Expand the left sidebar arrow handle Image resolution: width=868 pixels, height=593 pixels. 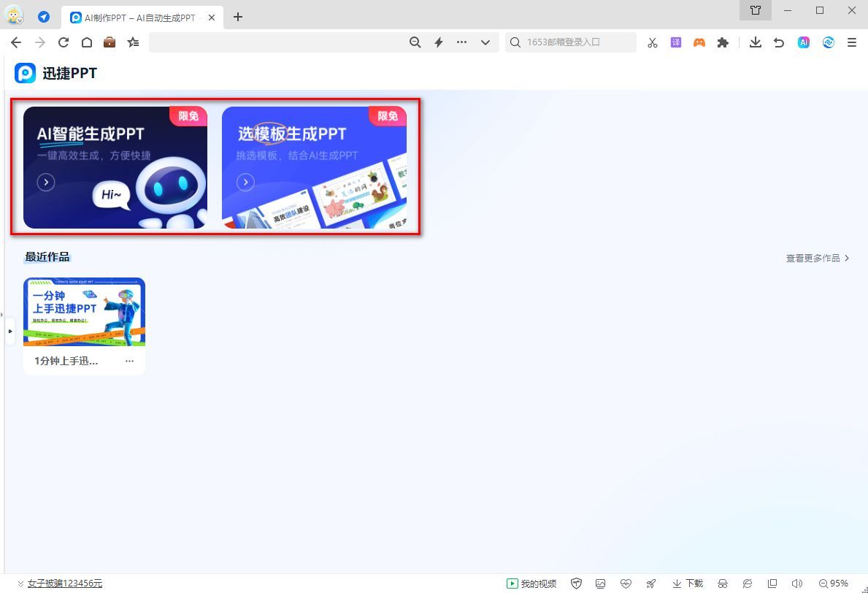pos(10,331)
